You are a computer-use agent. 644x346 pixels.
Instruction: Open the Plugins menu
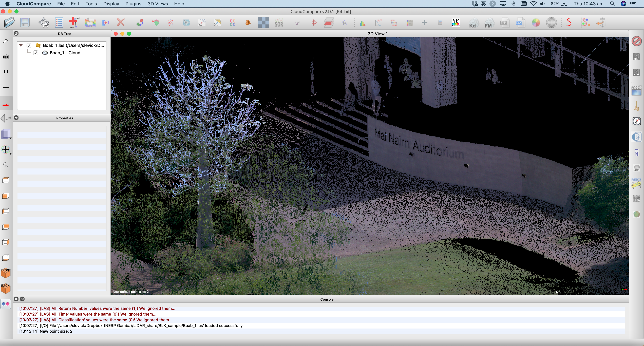133,4
